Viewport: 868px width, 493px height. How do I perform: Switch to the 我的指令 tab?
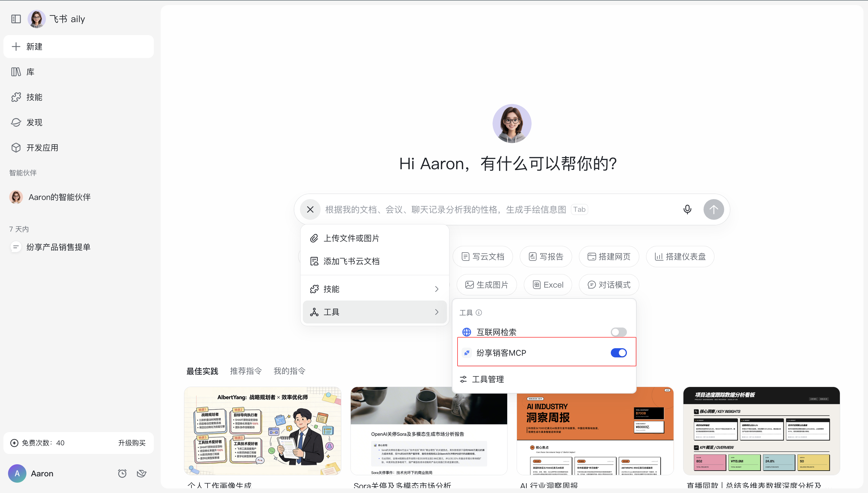pyautogui.click(x=289, y=371)
